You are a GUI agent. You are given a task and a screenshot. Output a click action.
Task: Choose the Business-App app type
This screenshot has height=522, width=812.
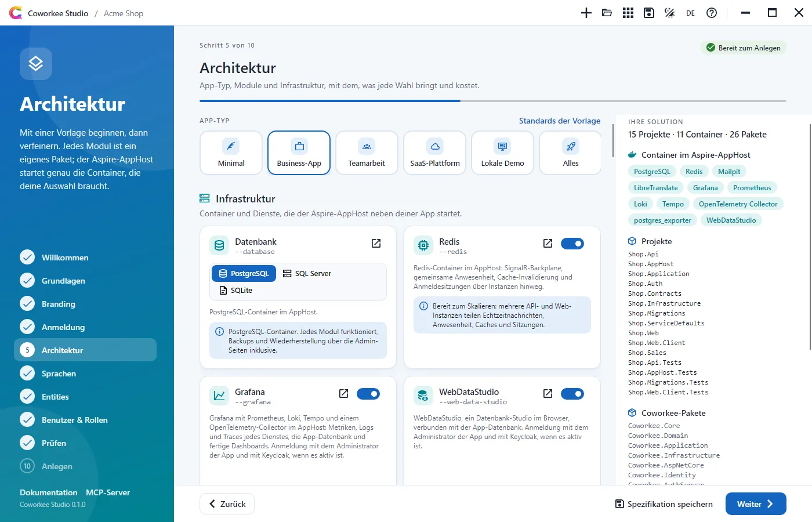[x=299, y=153]
